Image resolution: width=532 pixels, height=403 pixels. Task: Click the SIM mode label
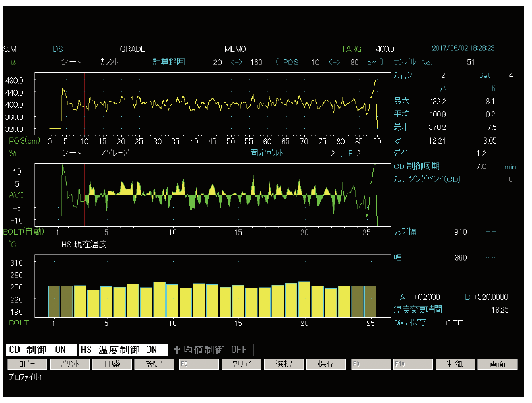10,49
